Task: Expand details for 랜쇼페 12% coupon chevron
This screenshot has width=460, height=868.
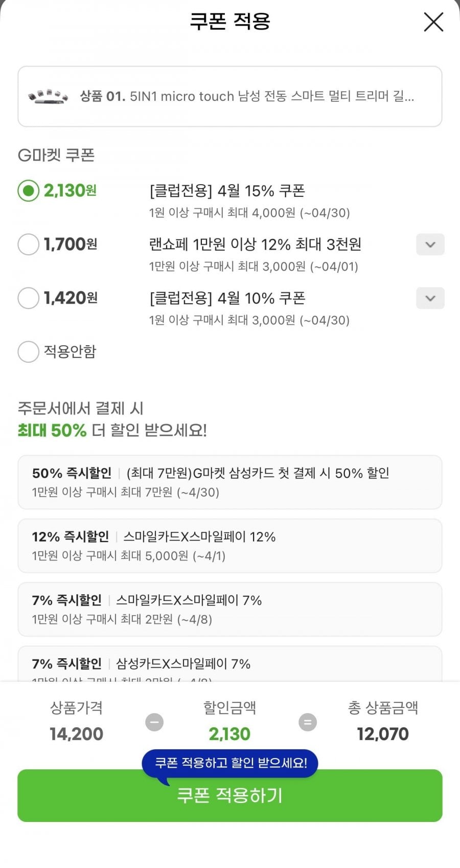Action: 430,244
